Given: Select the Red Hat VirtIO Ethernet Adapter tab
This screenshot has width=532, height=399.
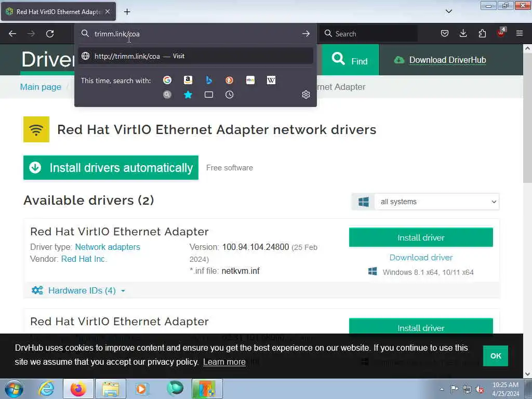Looking at the screenshot, I should (x=58, y=11).
